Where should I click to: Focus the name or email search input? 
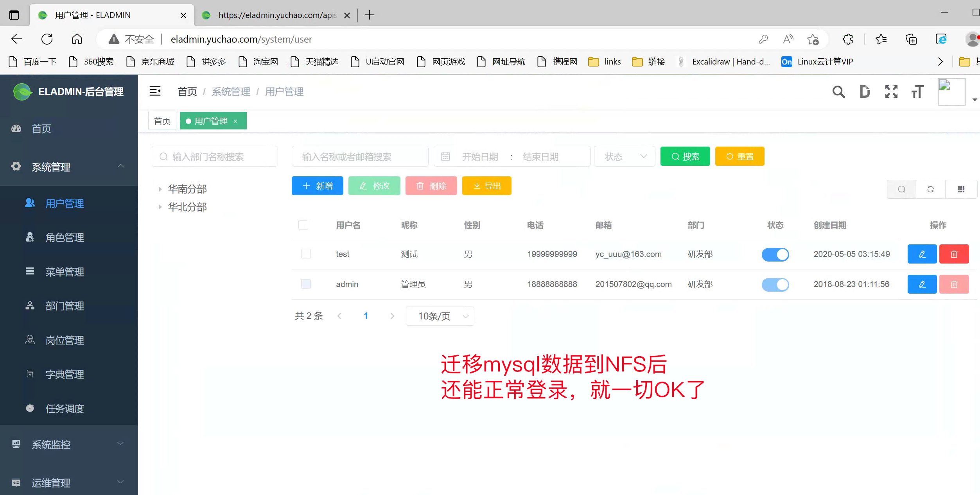coord(360,157)
